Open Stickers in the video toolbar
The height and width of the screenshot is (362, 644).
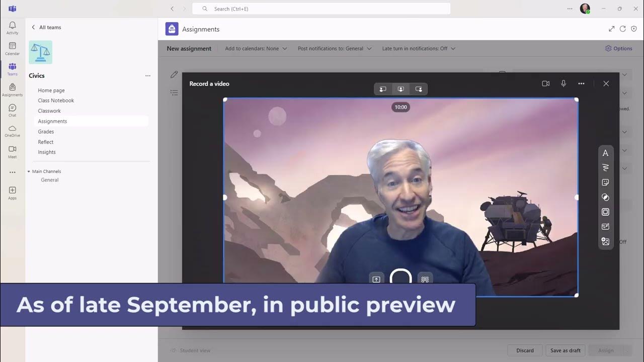pyautogui.click(x=605, y=183)
